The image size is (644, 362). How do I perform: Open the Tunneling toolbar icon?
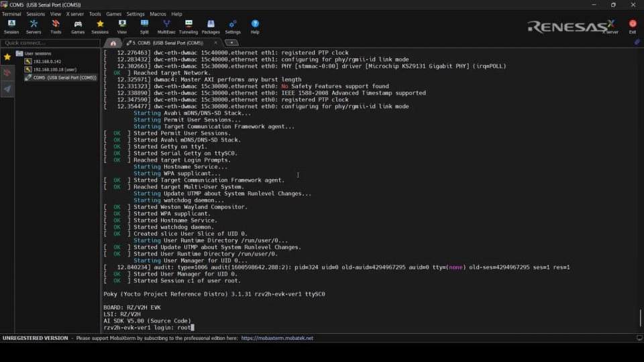pyautogui.click(x=189, y=27)
